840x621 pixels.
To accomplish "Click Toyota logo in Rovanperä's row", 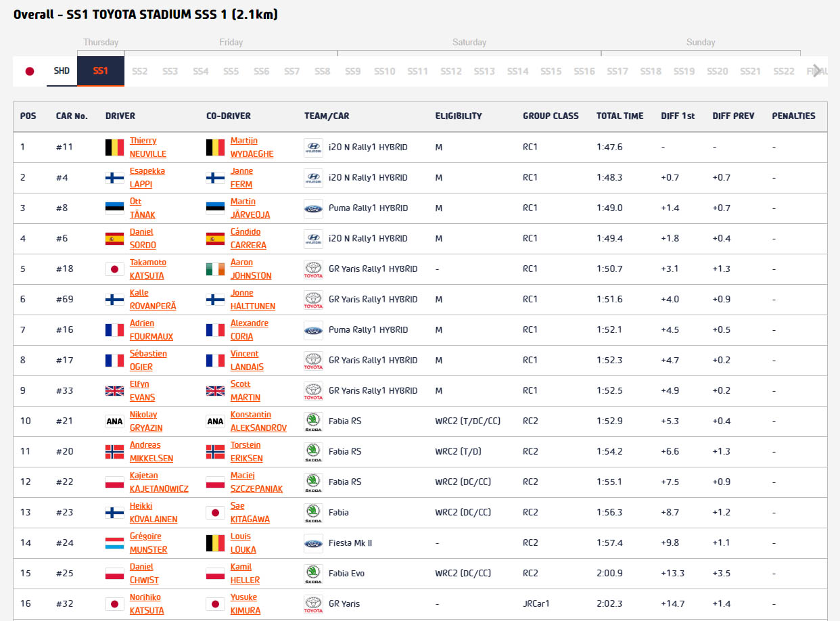I will coord(313,300).
